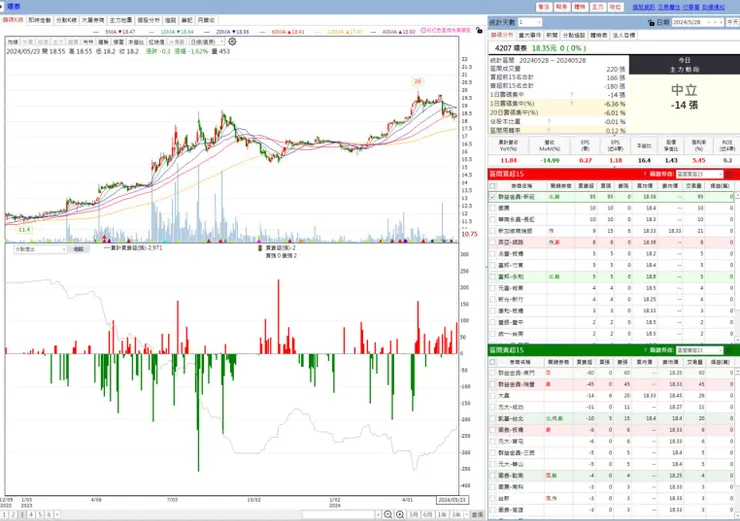Switch to the 分點K線 tab

pos(67,20)
